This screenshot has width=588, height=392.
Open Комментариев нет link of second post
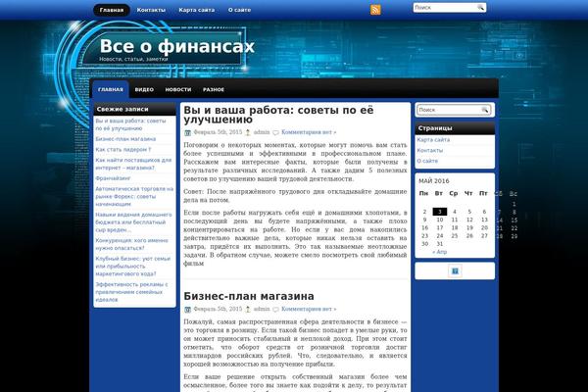[x=309, y=309]
